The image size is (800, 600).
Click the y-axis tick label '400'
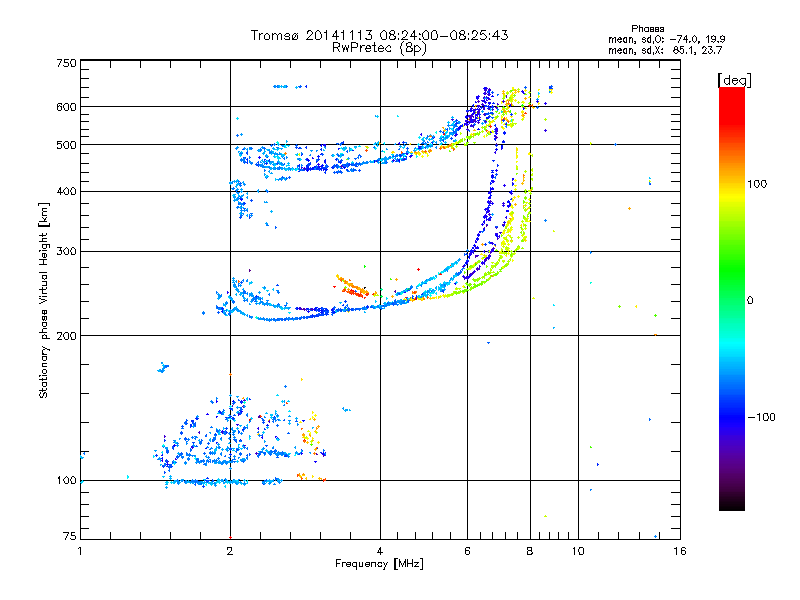[x=66, y=192]
